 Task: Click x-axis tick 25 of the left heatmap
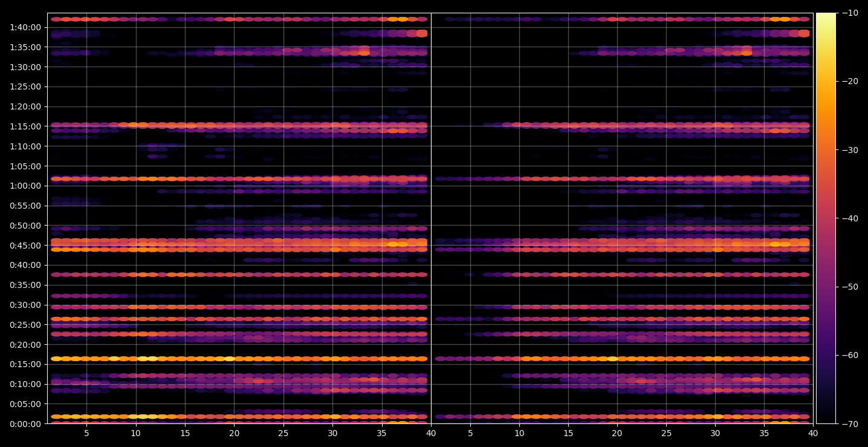[x=283, y=433]
